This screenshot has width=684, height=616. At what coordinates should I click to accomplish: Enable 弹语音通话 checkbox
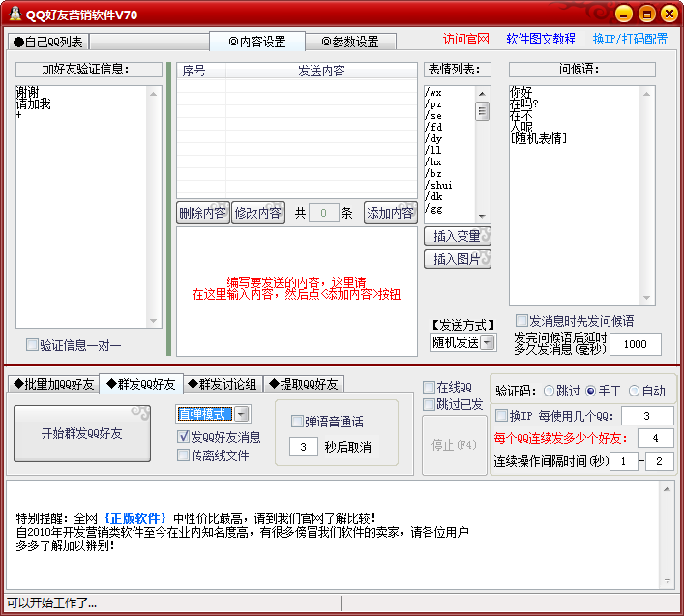297,421
